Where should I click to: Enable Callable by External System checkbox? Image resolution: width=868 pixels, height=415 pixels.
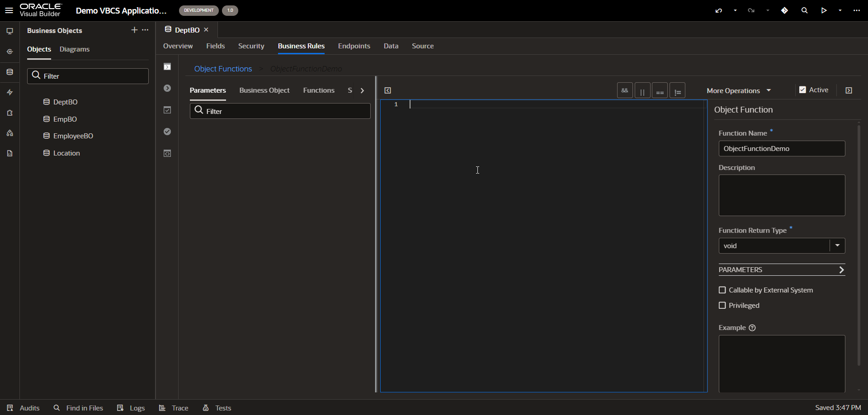(x=722, y=290)
